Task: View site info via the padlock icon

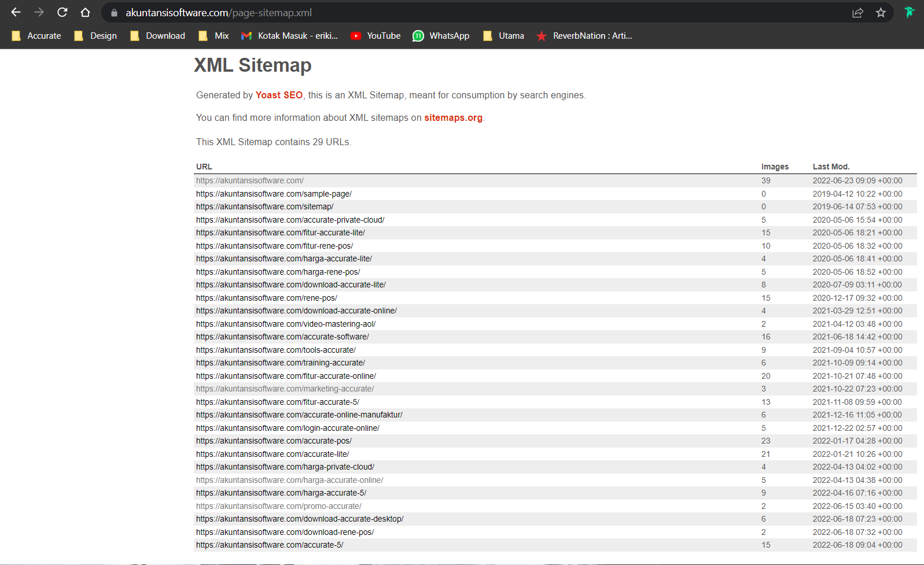Action: coord(114,13)
